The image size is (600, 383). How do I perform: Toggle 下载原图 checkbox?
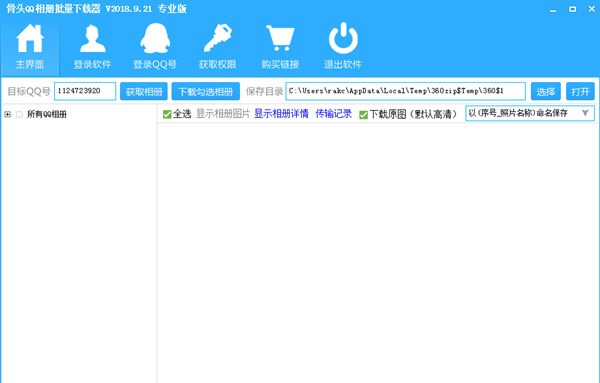(x=363, y=114)
